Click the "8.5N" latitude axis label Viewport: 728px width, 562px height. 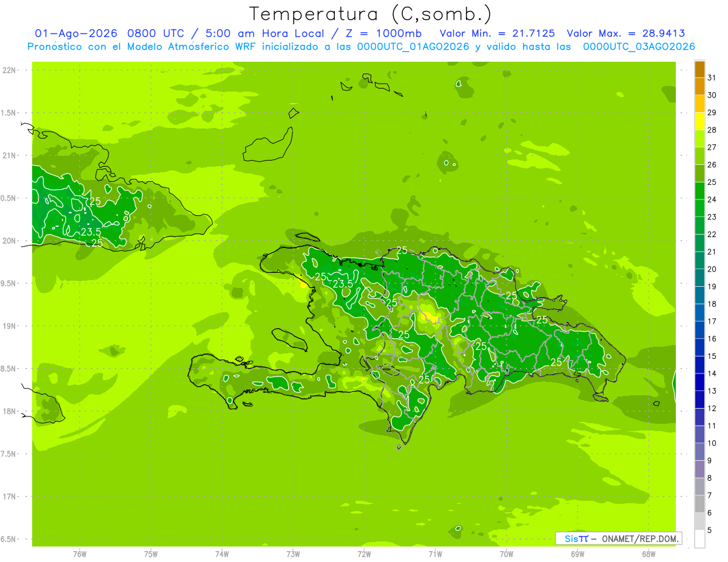tap(8, 369)
